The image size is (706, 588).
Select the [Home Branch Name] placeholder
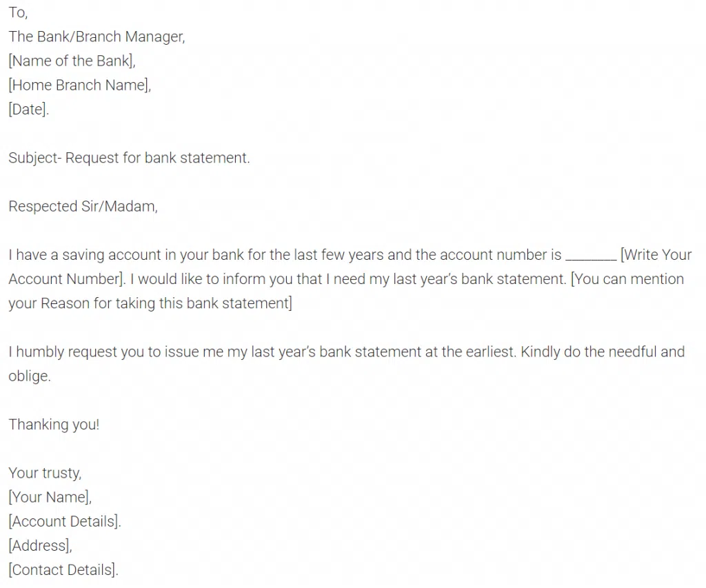tap(80, 85)
